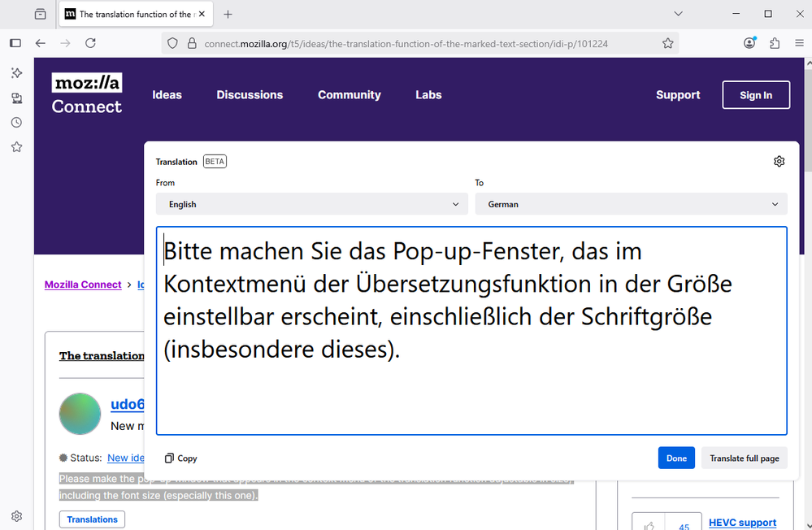Click the Firefox sidebar toggle icon
812x530 pixels.
coord(15,43)
